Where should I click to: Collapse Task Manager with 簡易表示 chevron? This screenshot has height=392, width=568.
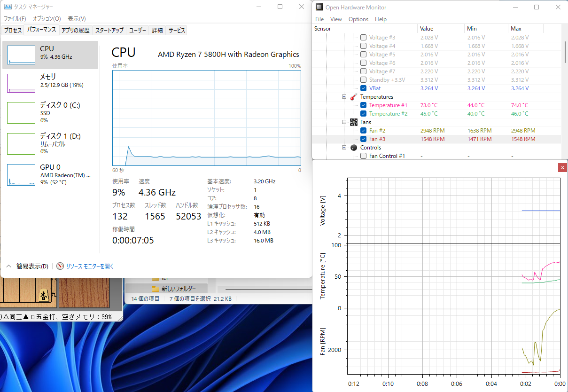8,266
